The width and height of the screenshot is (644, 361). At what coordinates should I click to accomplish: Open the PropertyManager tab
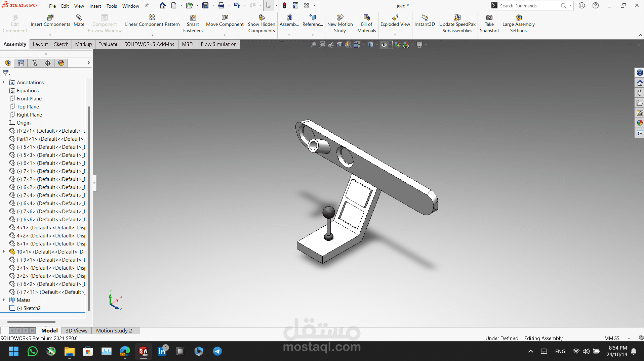click(21, 63)
